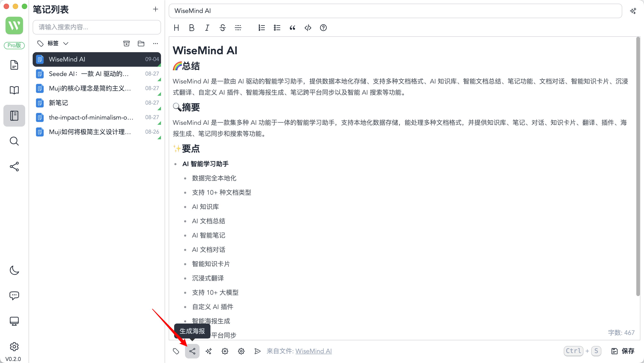The width and height of the screenshot is (644, 363).
Task: Click the monitor icon in sidebar
Action: coord(14,321)
